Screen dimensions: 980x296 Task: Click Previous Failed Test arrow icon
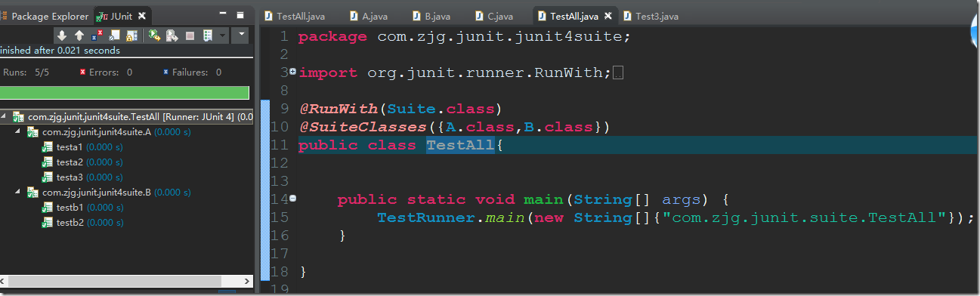[79, 35]
